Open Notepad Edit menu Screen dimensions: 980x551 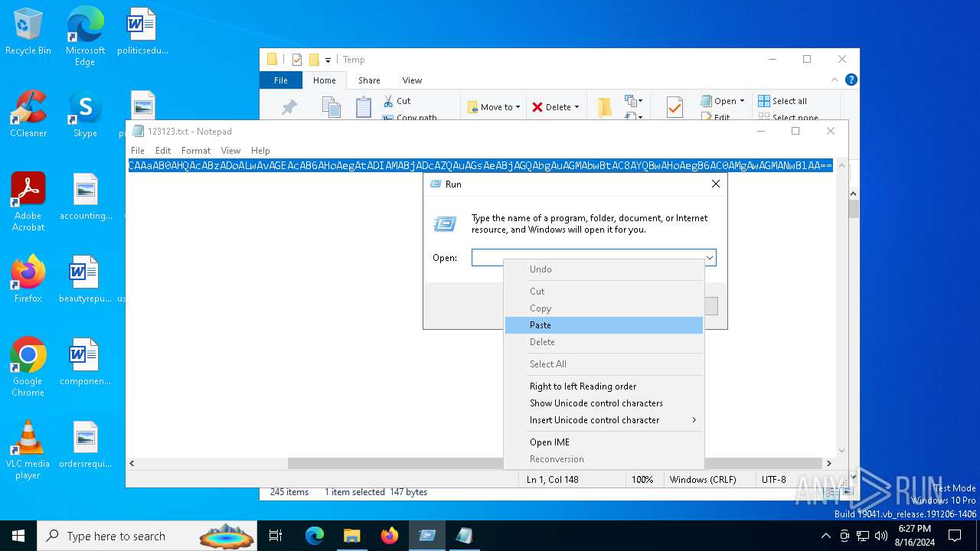tap(163, 151)
